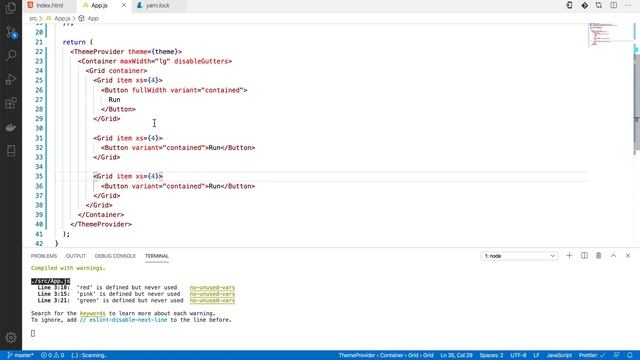Click the 'src' breadcrumb segment
640x360 pixels.
click(x=33, y=18)
